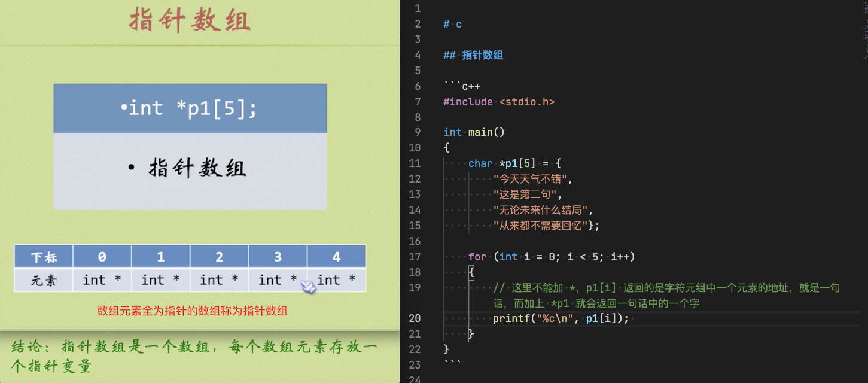Click the "int main()" declaration

coord(474,132)
